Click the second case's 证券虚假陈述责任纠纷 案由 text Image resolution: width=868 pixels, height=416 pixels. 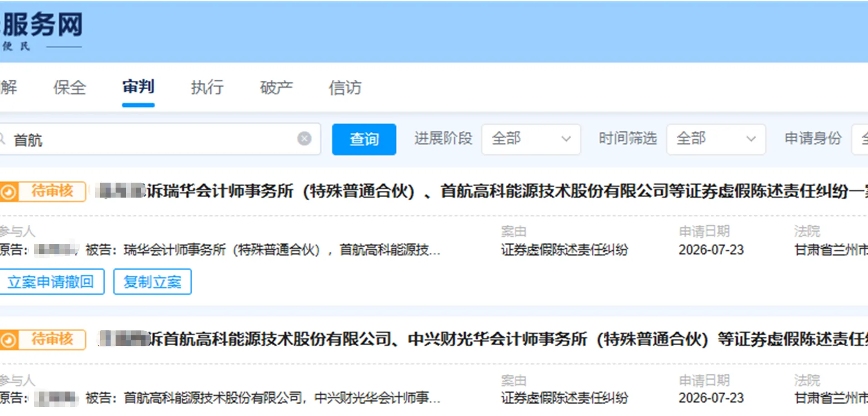564,398
